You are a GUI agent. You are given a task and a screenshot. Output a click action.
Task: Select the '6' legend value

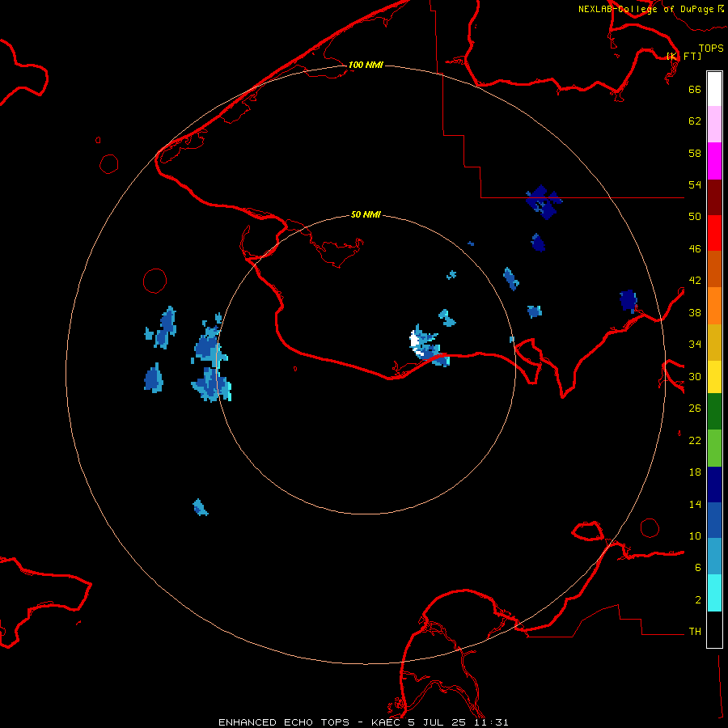[x=697, y=568]
